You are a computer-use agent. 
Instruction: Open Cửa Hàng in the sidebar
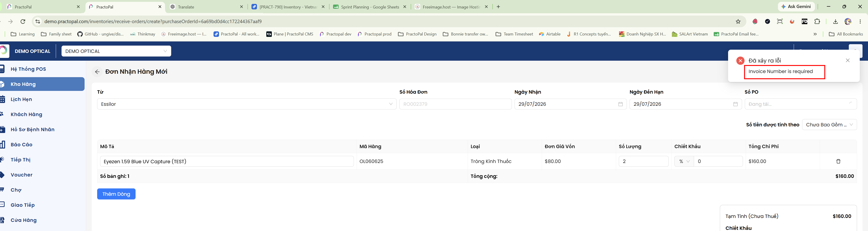pos(24,220)
